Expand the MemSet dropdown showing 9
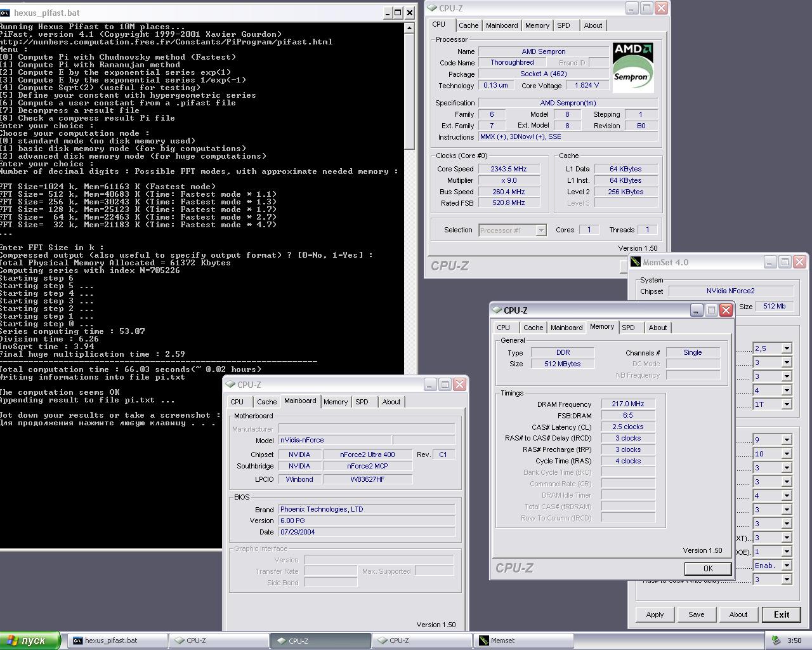Screen dimensions: 812x650 [x=787, y=440]
